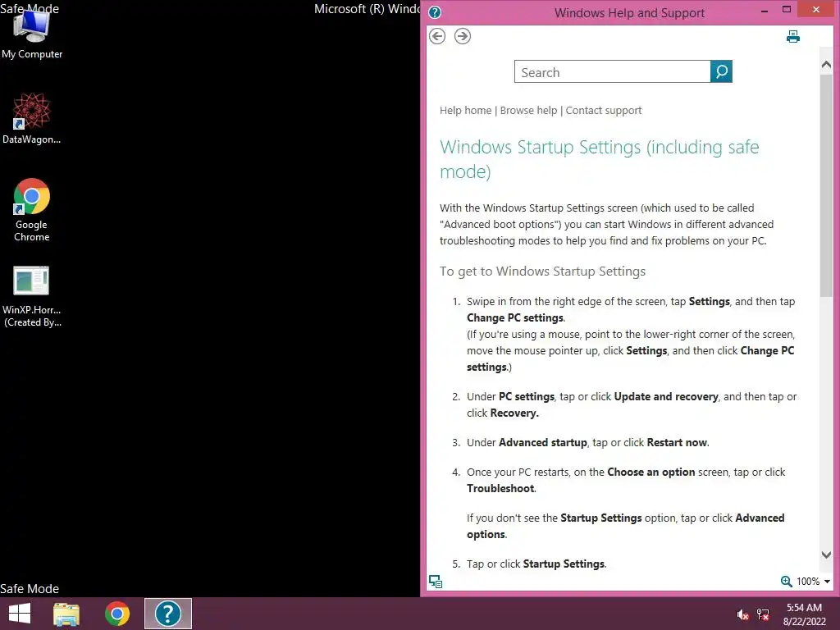Go forward in Help and Support

[x=463, y=36]
